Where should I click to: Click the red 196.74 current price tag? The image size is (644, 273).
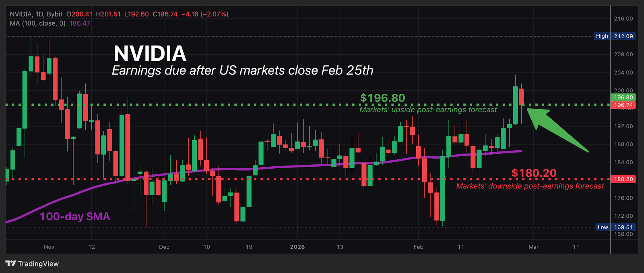point(623,105)
